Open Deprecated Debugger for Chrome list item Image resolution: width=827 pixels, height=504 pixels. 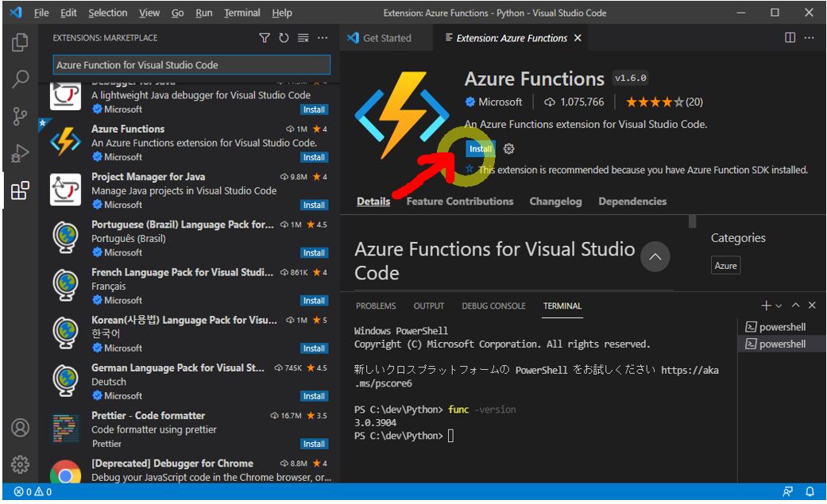tap(189, 470)
